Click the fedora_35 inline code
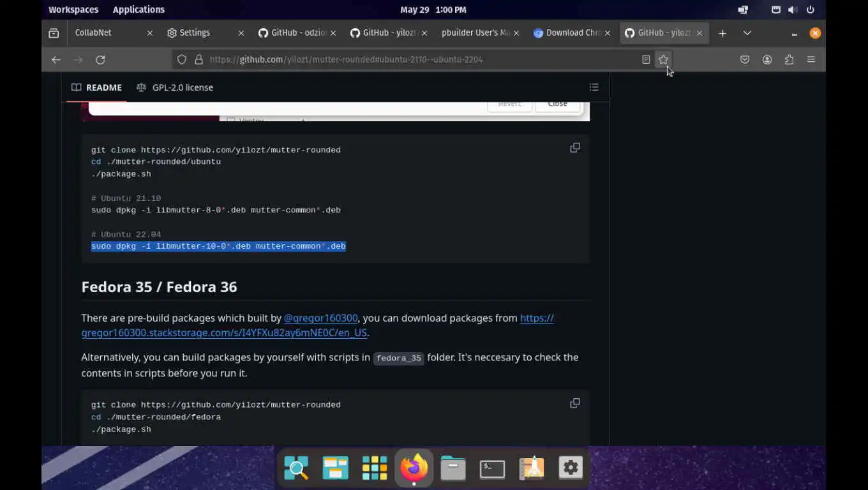The width and height of the screenshot is (868, 490). coord(399,358)
